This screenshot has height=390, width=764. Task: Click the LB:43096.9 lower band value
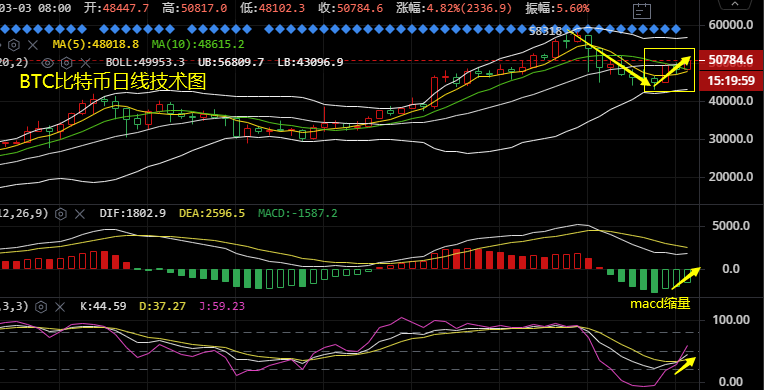(x=310, y=62)
